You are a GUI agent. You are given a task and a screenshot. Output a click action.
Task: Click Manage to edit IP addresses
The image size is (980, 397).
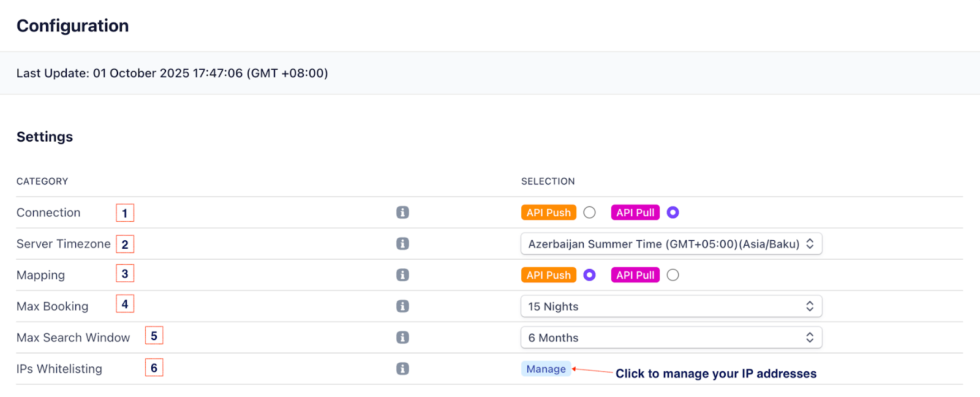point(546,369)
